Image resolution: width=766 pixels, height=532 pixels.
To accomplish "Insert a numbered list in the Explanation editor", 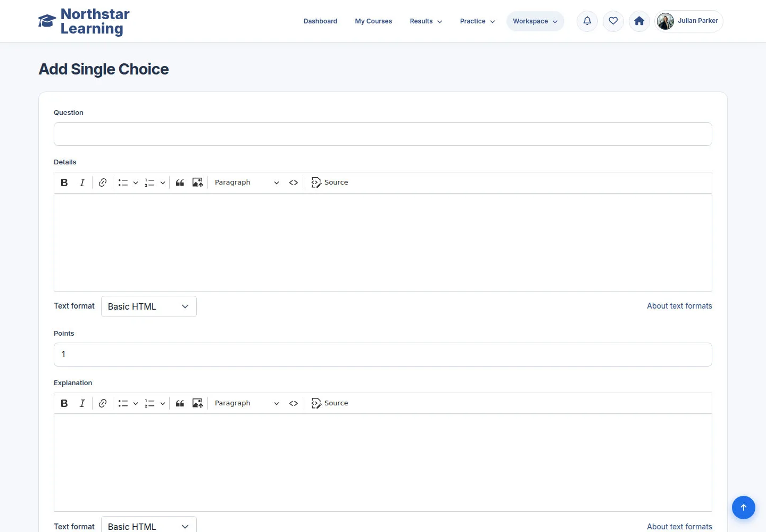I will point(149,403).
